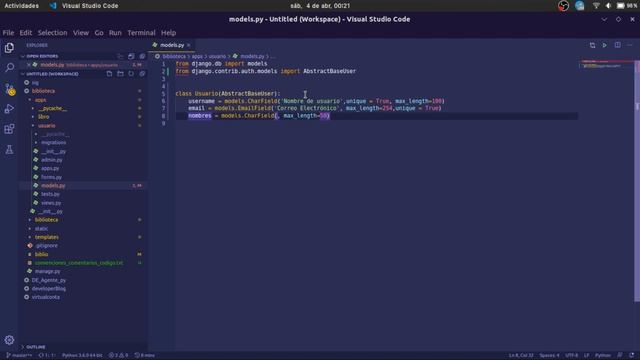Open the notifications bell in status bar
The height and width of the screenshot is (360, 640).
click(x=632, y=356)
